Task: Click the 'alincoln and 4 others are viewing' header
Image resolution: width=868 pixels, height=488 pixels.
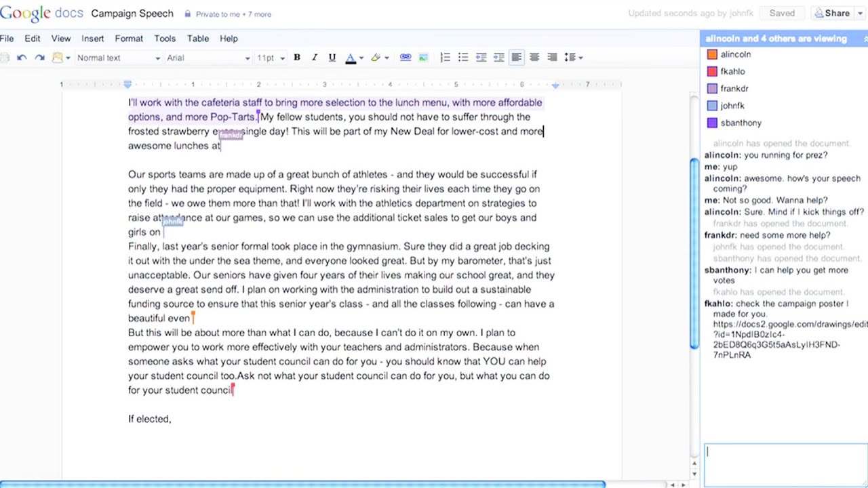Action: click(x=776, y=39)
